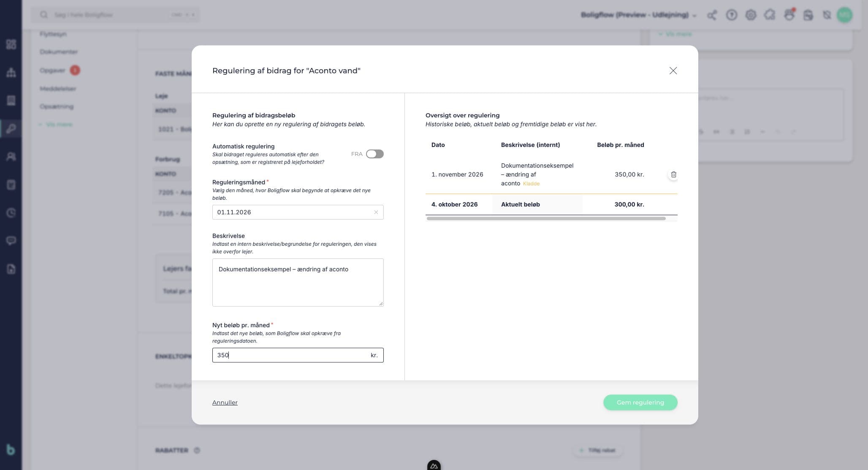Close the Regulering af bidrag dialog

[x=673, y=71]
